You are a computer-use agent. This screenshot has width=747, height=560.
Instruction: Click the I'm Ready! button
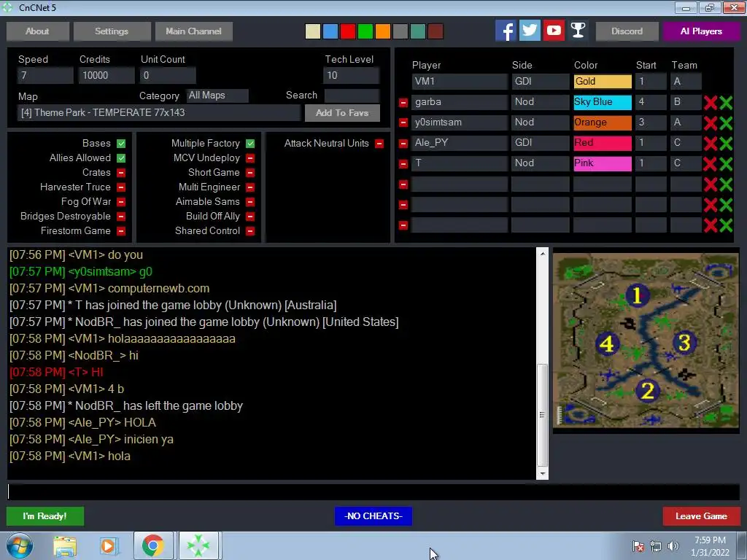pos(45,516)
